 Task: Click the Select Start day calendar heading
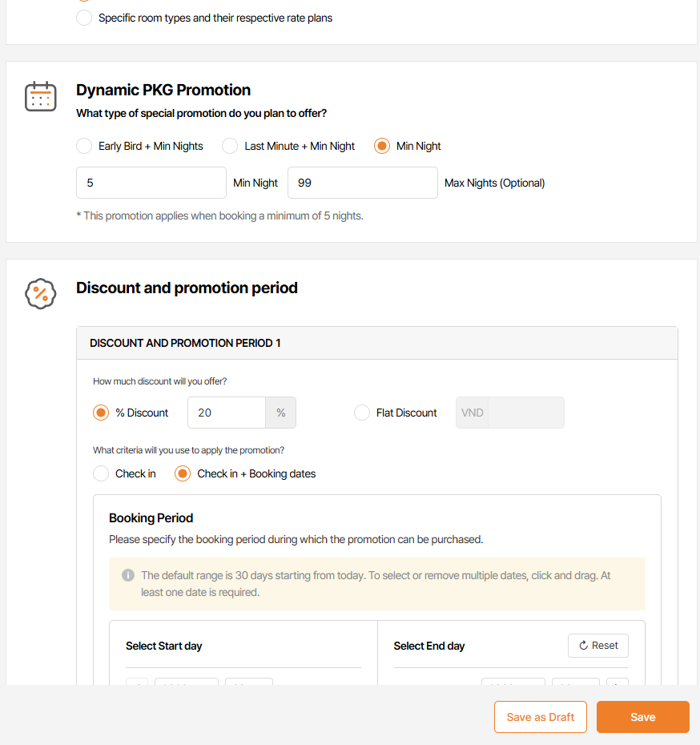(x=164, y=646)
